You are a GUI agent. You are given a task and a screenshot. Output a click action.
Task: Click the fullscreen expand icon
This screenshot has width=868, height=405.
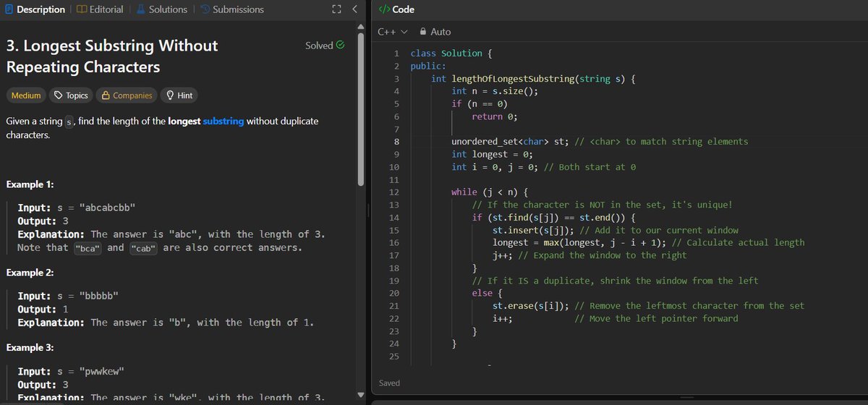336,9
